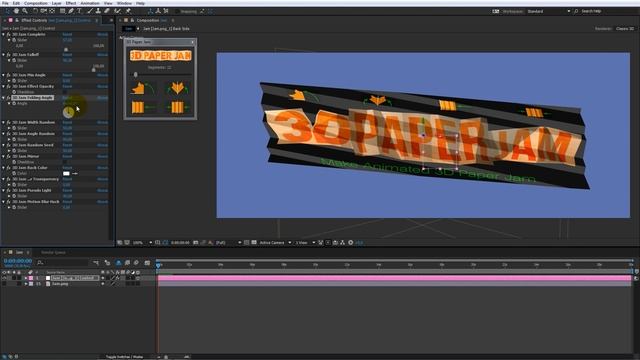Select the Puppet Pin tool
This screenshot has height=360, width=640.
tap(128, 11)
